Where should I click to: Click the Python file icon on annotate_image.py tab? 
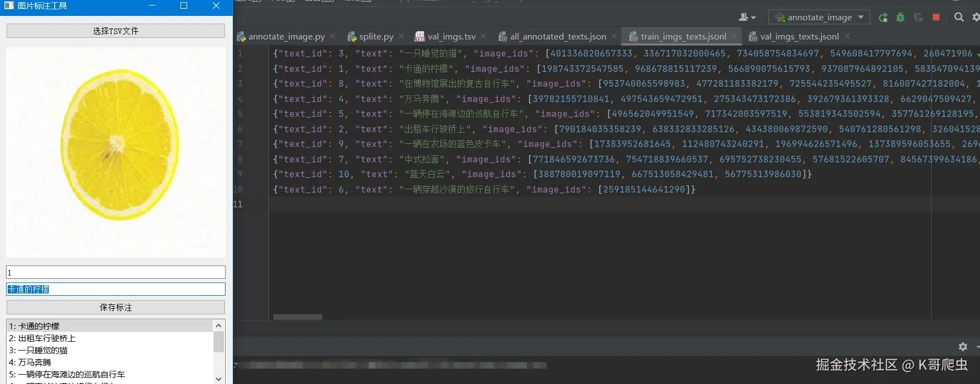coord(241,37)
